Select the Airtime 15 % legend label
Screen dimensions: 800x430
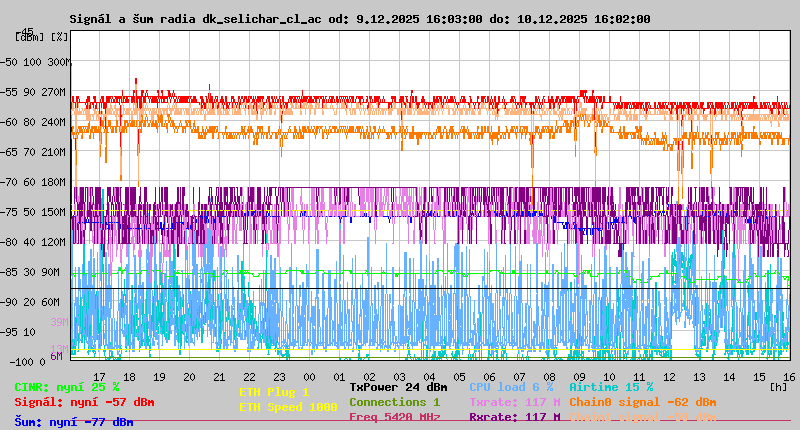(x=610, y=386)
